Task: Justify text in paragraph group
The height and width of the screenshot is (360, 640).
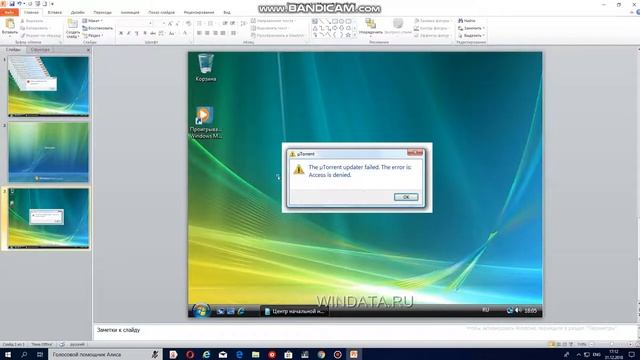Action: (x=223, y=33)
